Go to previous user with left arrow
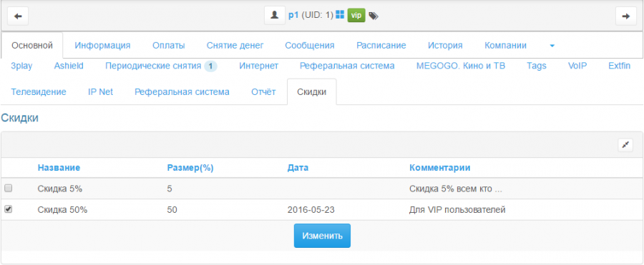 click(18, 16)
